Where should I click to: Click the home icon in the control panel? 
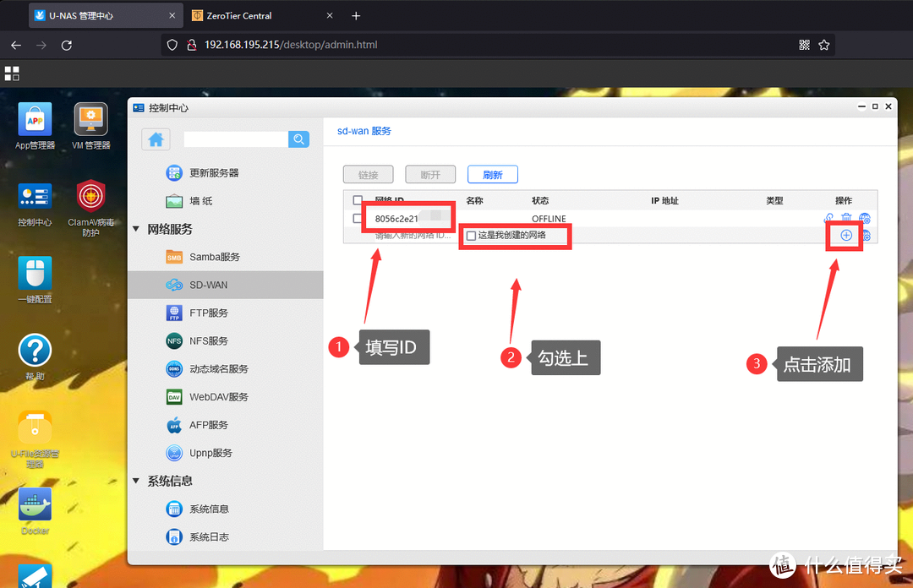coord(156,139)
